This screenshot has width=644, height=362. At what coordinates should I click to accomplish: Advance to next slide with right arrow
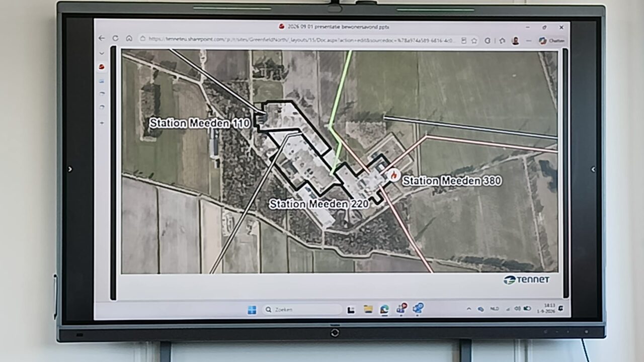593,169
